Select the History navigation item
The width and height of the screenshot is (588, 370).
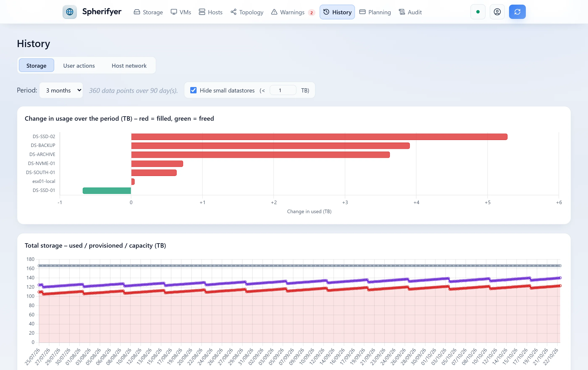tap(337, 12)
